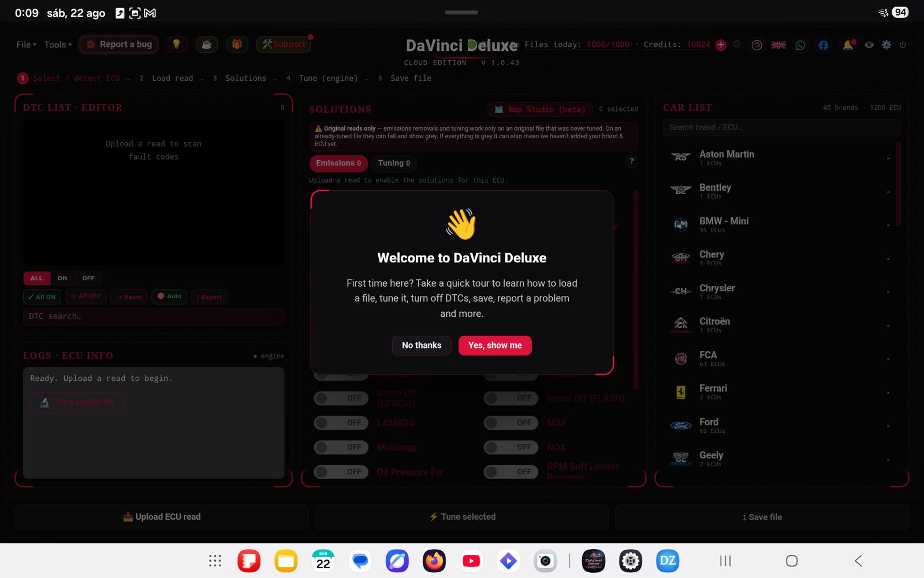Open the Facebook page icon

point(823,45)
